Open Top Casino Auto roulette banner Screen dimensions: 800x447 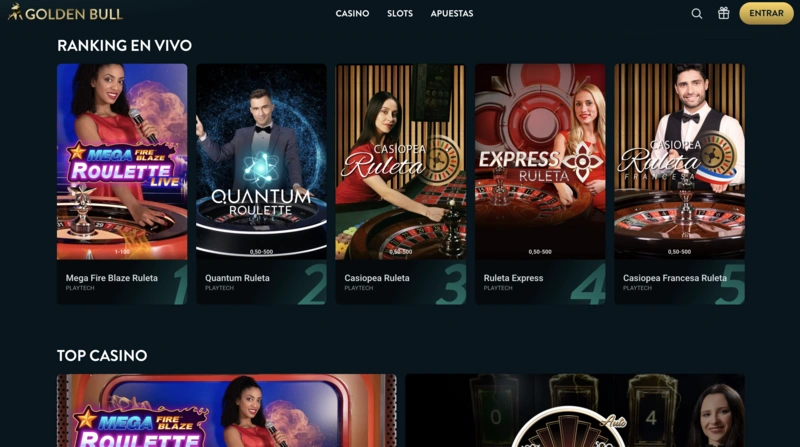(575, 411)
